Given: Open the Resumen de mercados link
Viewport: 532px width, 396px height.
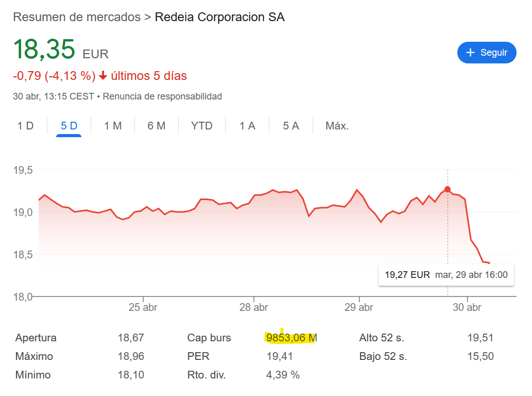Looking at the screenshot, I should click(x=77, y=17).
